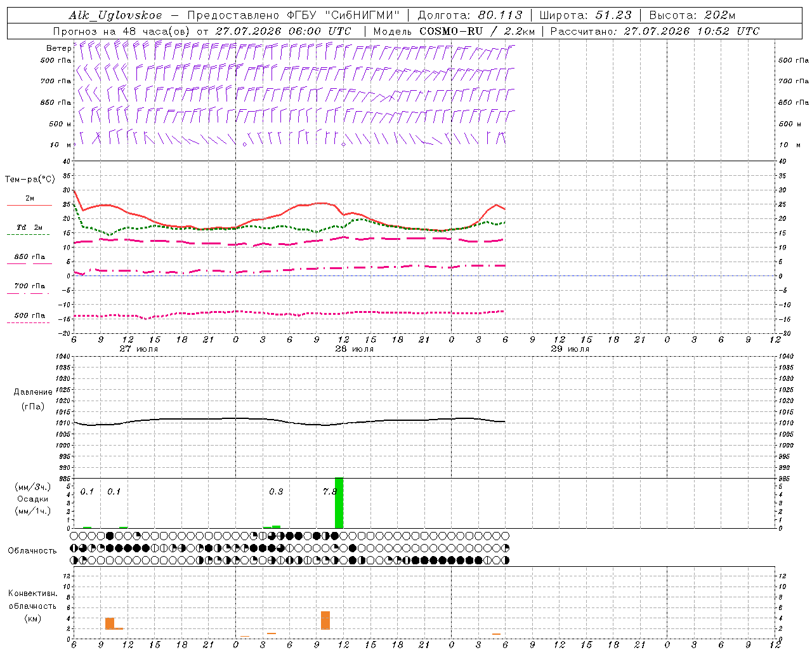Click the Облачность cloudiness row label
812x650 pixels.
[x=32, y=550]
